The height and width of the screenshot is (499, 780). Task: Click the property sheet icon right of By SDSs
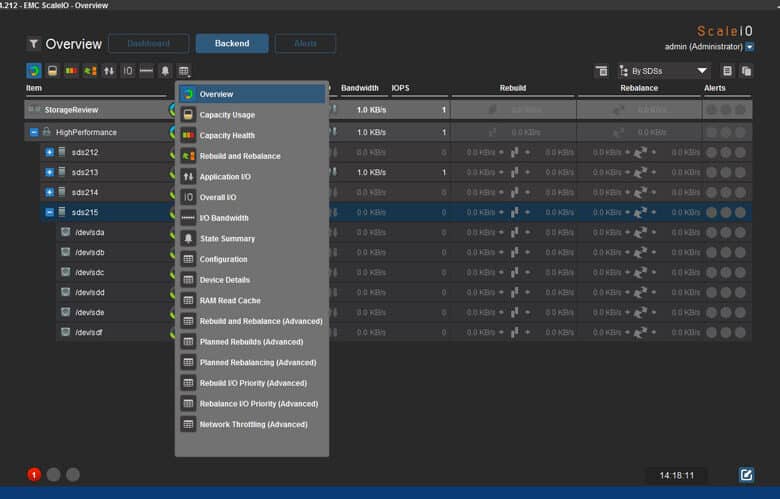tap(727, 71)
